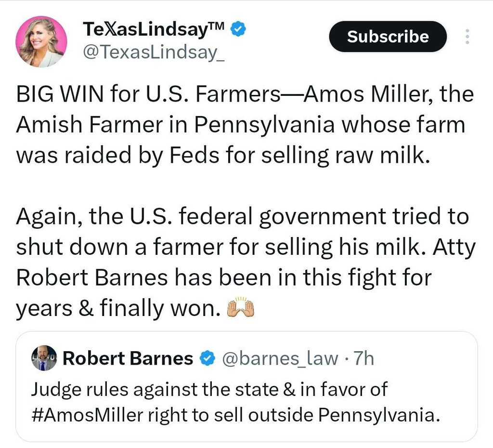Click "years & finally won." text

point(116,309)
